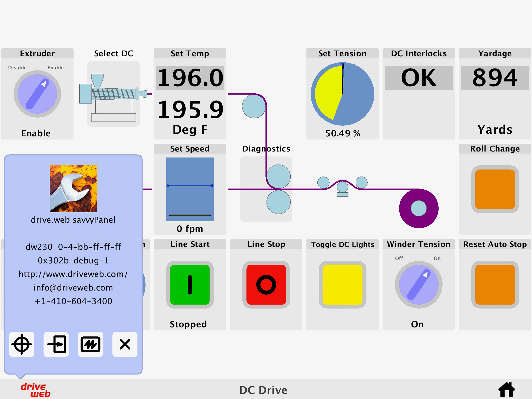Select the Extruder Disable position label
Image resolution: width=532 pixels, height=399 pixels.
pyautogui.click(x=17, y=68)
